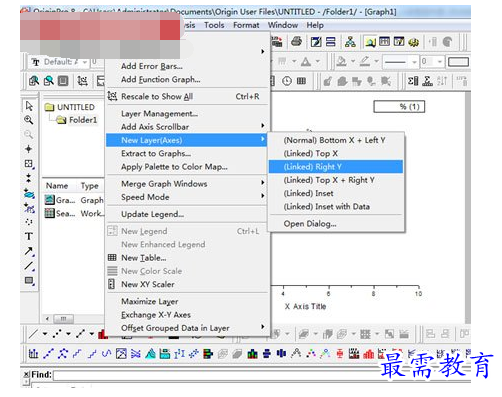The width and height of the screenshot is (502, 397).
Task: Click Open Dialog... in the submenu
Action: click(336, 224)
